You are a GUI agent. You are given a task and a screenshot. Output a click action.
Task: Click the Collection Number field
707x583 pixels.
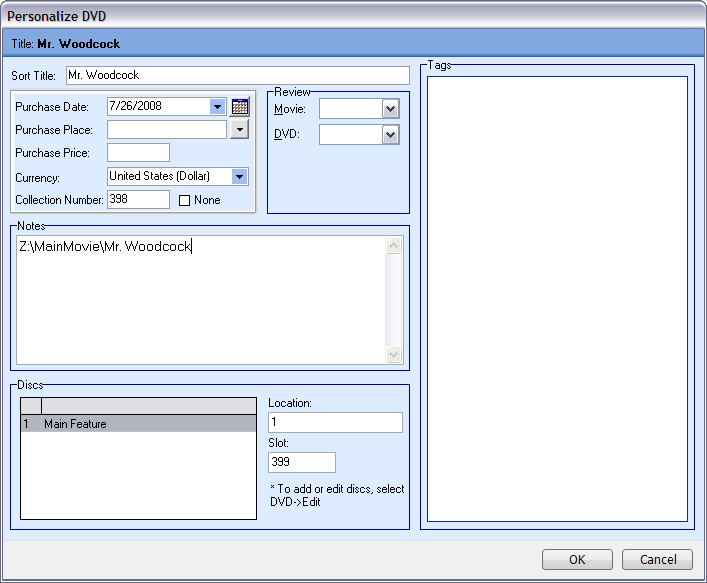tap(138, 199)
